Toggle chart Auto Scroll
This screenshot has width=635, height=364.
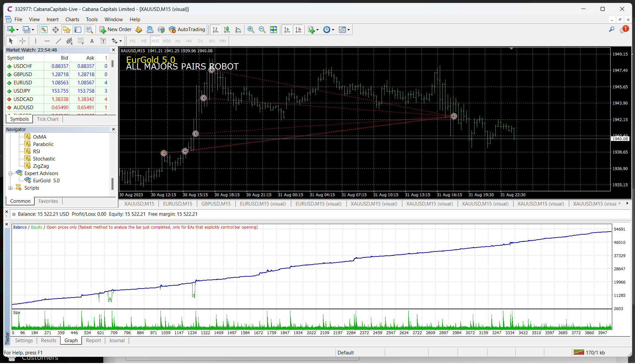pos(287,30)
